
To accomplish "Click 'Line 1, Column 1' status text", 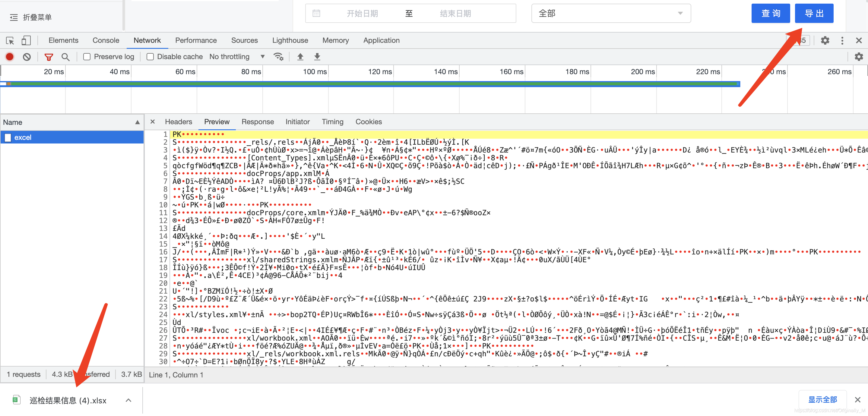I will 176,375.
